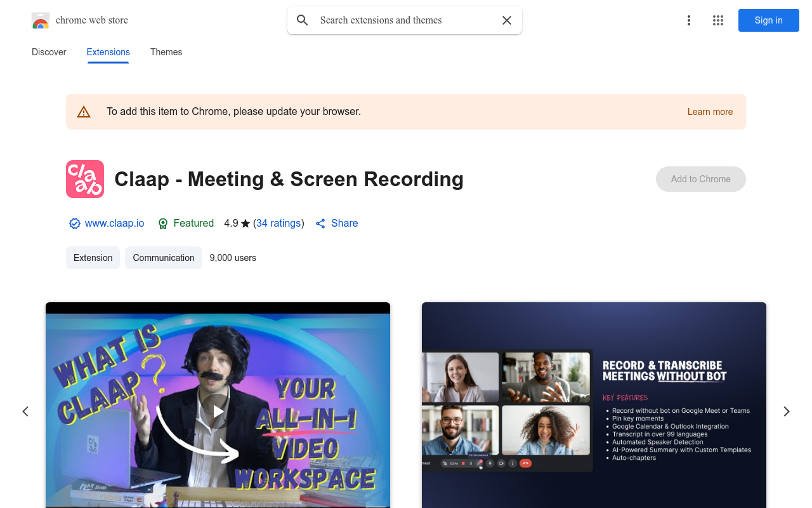Screen dimensions: 812x508
Task: Switch to the Discover tab
Action: pyautogui.click(x=49, y=52)
